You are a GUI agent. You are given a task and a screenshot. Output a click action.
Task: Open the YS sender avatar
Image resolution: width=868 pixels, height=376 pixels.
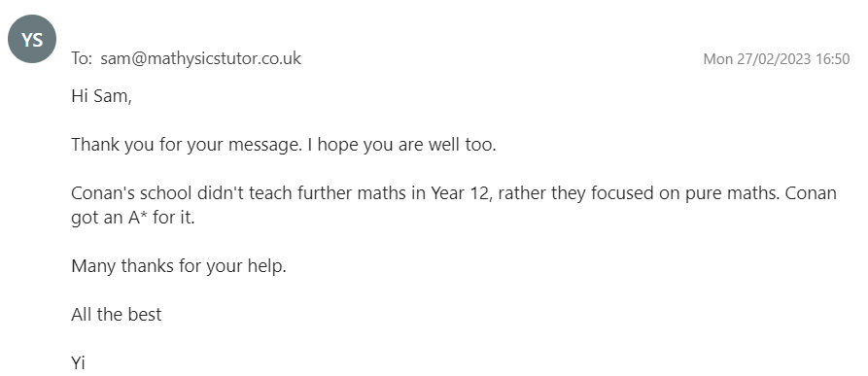tap(32, 39)
